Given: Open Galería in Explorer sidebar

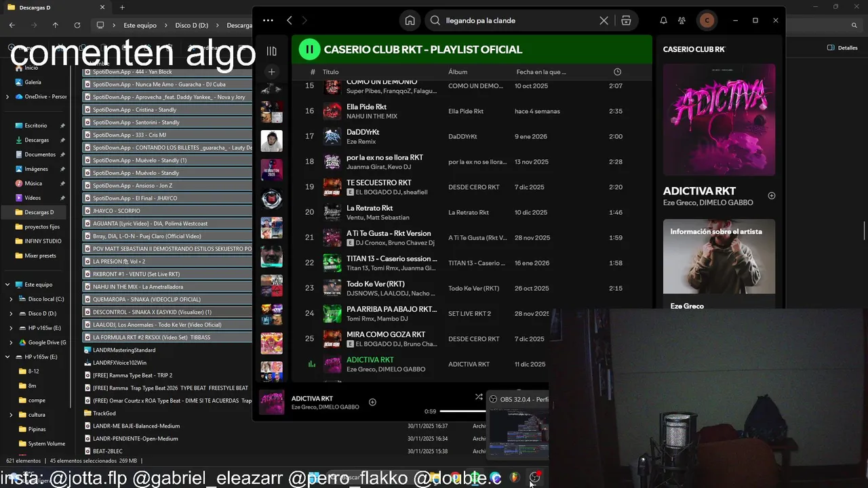Looking at the screenshot, I should (33, 82).
